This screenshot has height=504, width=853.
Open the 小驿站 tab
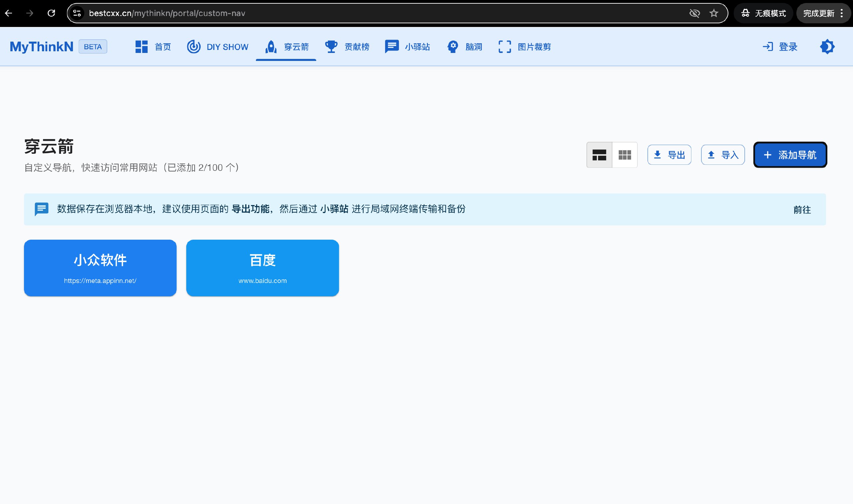(x=407, y=47)
